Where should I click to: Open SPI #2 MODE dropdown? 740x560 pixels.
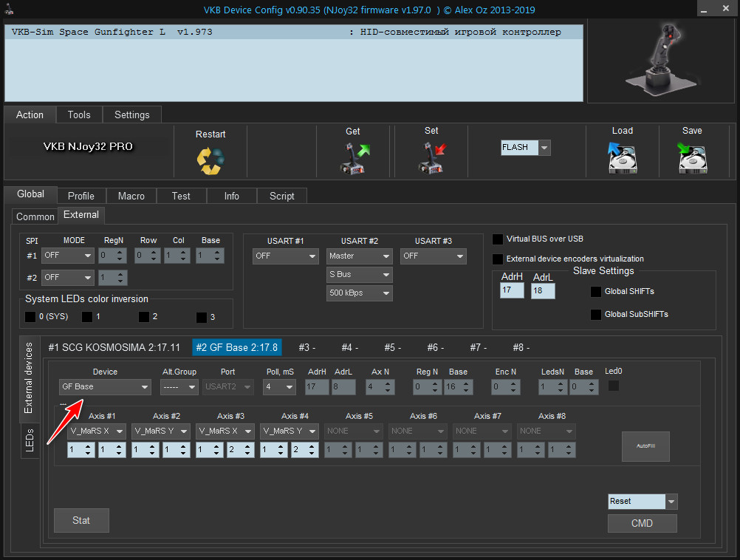pos(68,278)
